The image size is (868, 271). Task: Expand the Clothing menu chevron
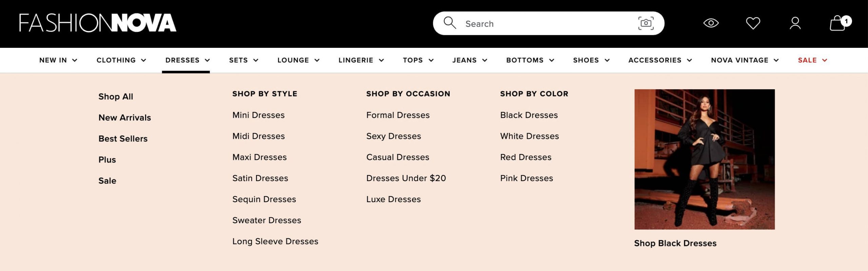tap(143, 60)
